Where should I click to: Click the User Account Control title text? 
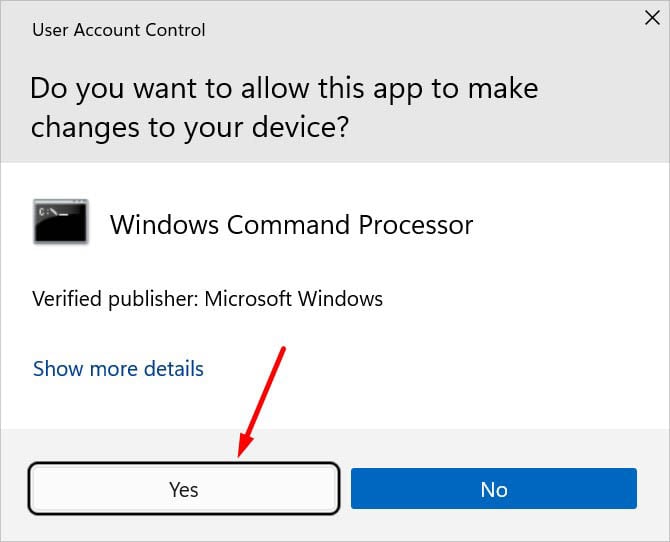pyautogui.click(x=118, y=30)
